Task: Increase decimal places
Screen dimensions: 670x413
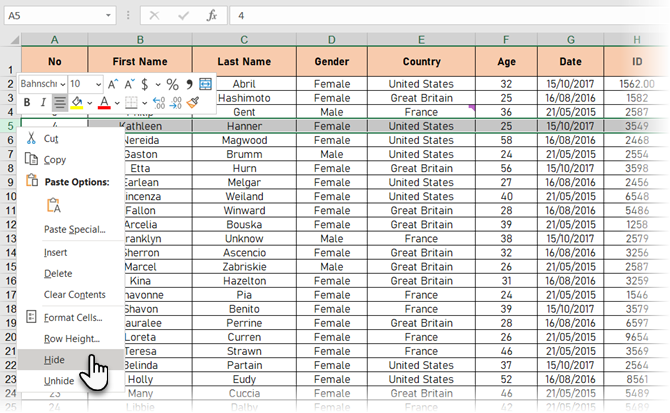Action: tap(159, 103)
